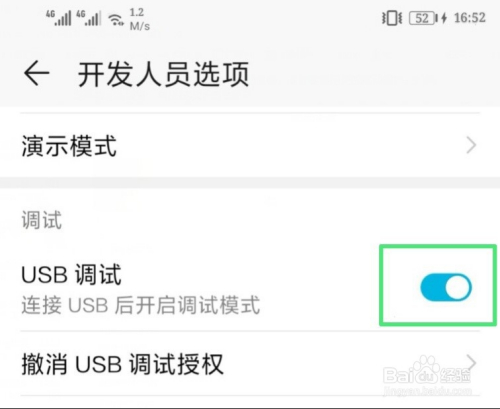Select 撤消 USB 调试授权 entry
This screenshot has height=409, width=500.
[x=250, y=363]
